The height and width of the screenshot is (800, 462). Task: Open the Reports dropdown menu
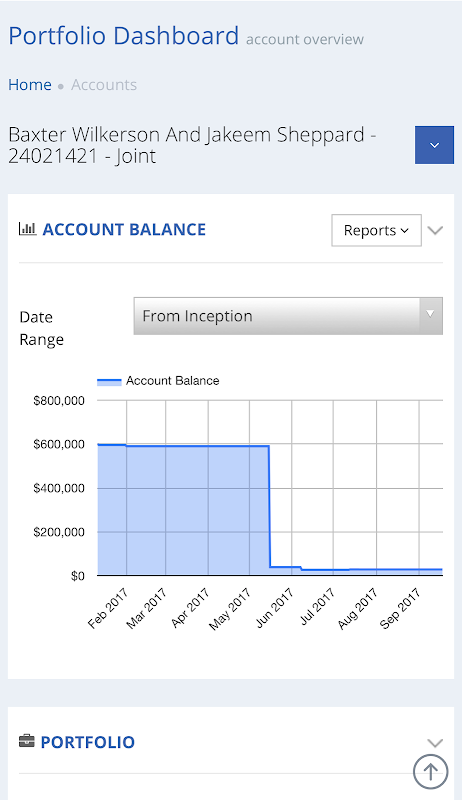click(x=376, y=230)
